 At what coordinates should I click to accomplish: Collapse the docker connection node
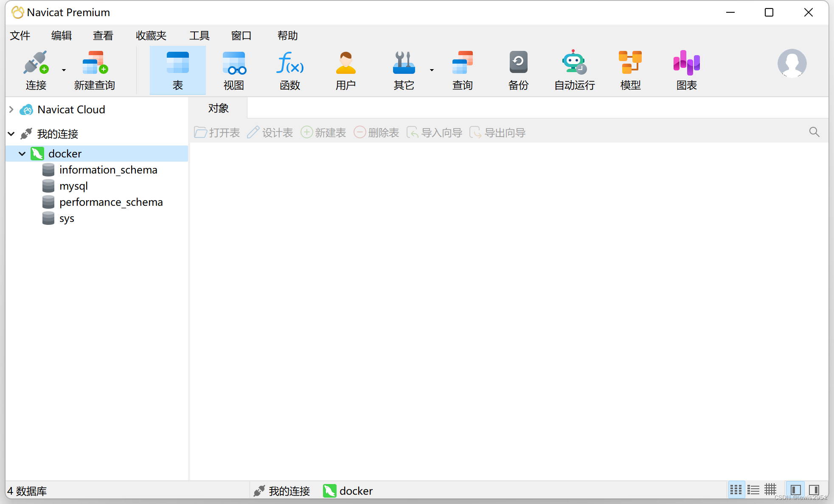pyautogui.click(x=22, y=154)
